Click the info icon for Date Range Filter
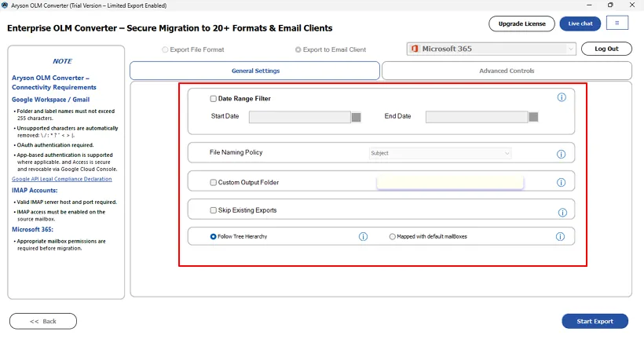The width and height of the screenshot is (644, 339). (x=562, y=98)
